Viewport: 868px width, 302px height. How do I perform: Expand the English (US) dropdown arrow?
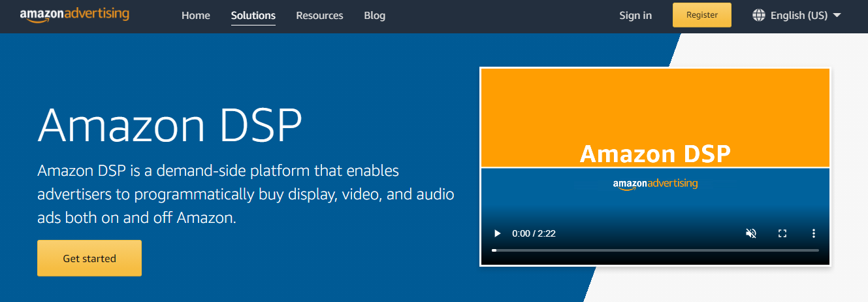pyautogui.click(x=837, y=16)
